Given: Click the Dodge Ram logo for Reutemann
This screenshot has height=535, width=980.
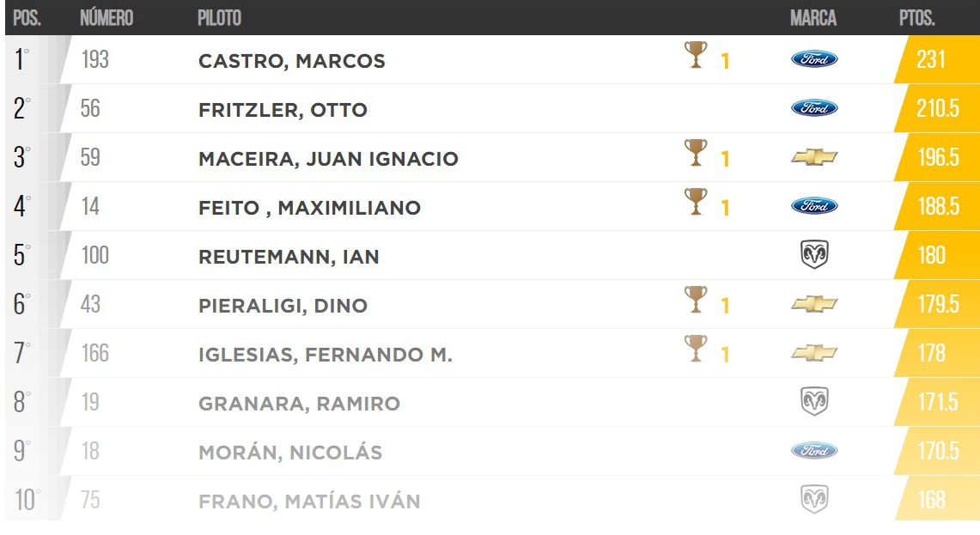Looking at the screenshot, I should [x=814, y=255].
